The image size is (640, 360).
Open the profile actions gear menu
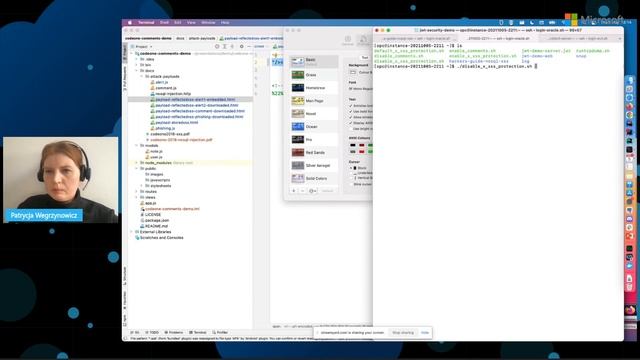pos(312,191)
